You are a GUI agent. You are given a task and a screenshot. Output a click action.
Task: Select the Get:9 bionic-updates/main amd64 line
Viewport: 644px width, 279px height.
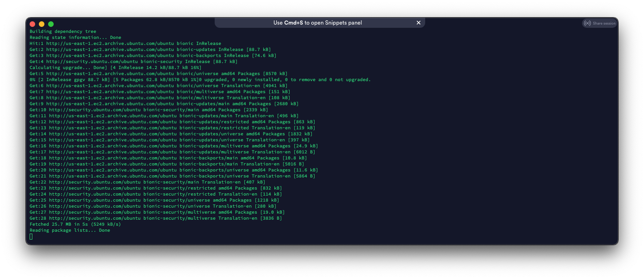click(164, 104)
